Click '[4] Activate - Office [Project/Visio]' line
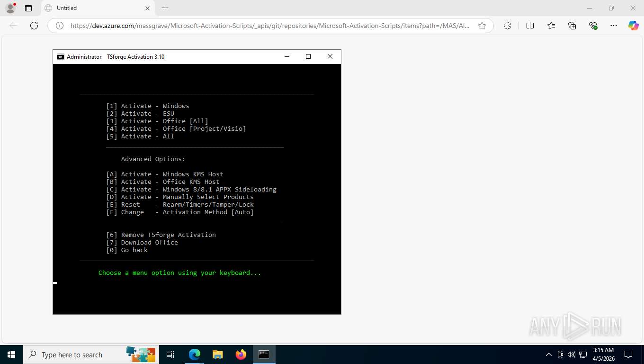 point(176,128)
